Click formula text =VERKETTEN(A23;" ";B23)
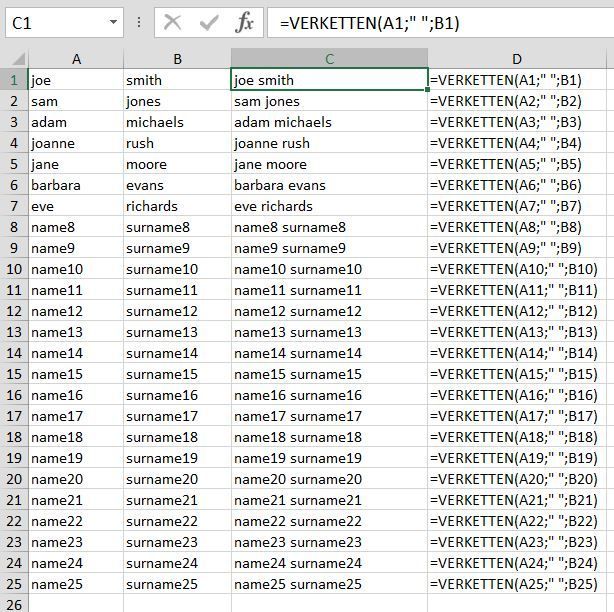 click(x=514, y=542)
